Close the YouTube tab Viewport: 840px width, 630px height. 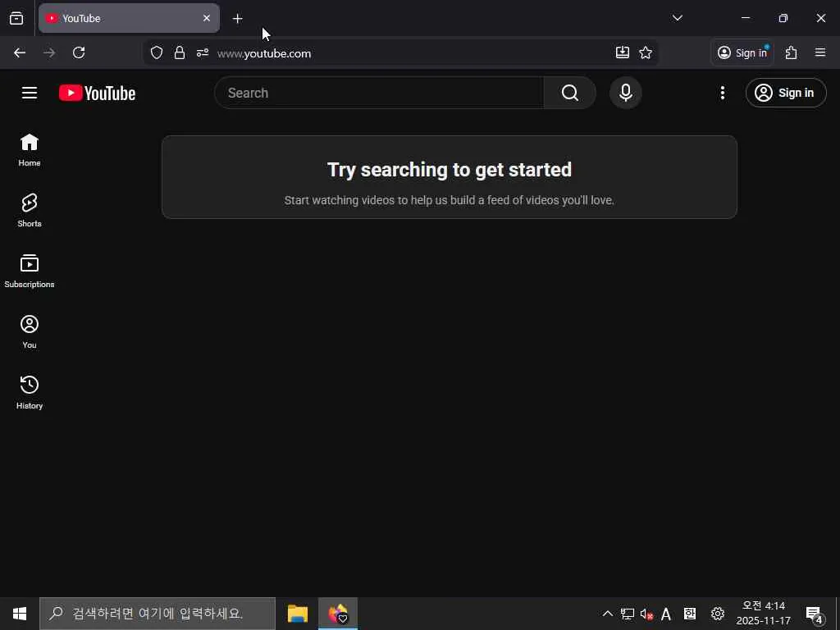tap(206, 18)
